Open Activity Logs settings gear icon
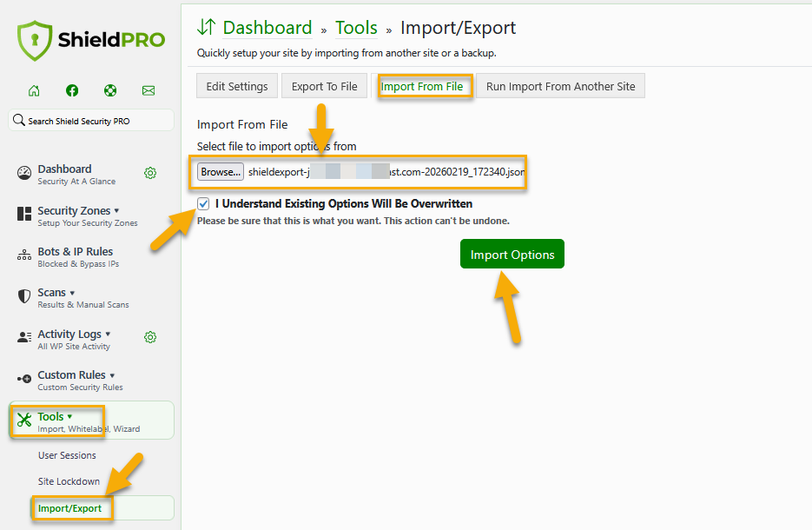The image size is (812, 530). 150,337
